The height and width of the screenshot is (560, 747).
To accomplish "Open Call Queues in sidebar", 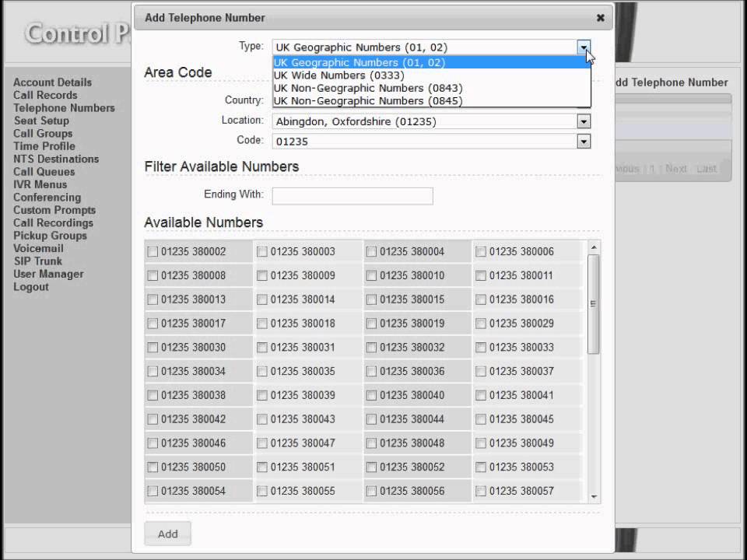I will coord(44,172).
